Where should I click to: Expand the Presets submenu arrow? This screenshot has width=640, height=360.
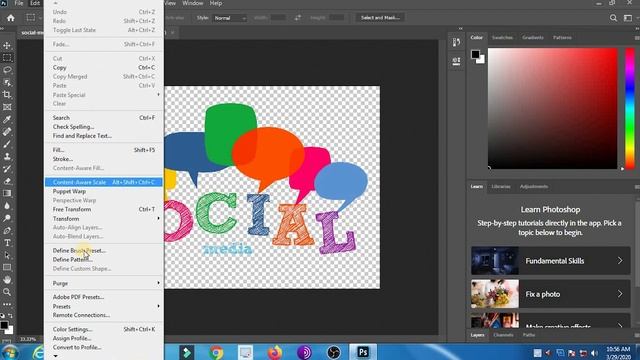click(x=158, y=306)
